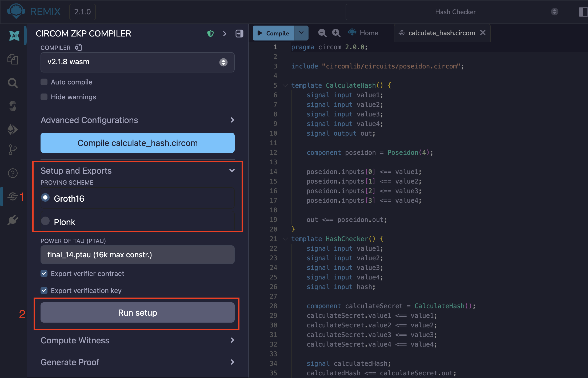
Task: Click the 2.1.0 version badge
Action: click(82, 12)
